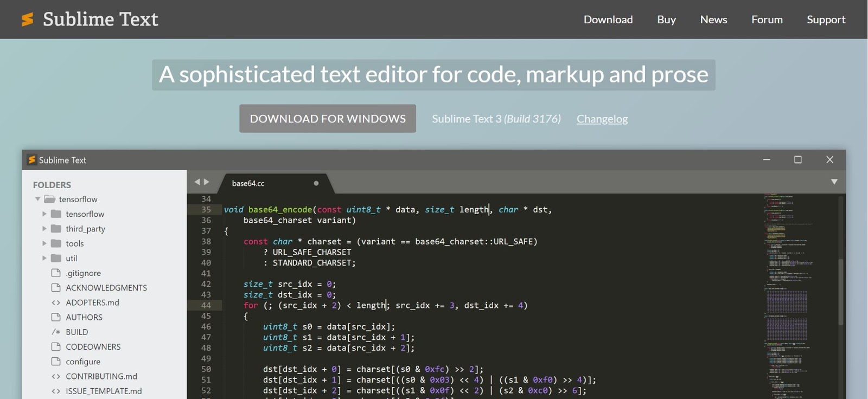The width and height of the screenshot is (868, 399).
Task: Open the Changelog link
Action: pos(602,119)
